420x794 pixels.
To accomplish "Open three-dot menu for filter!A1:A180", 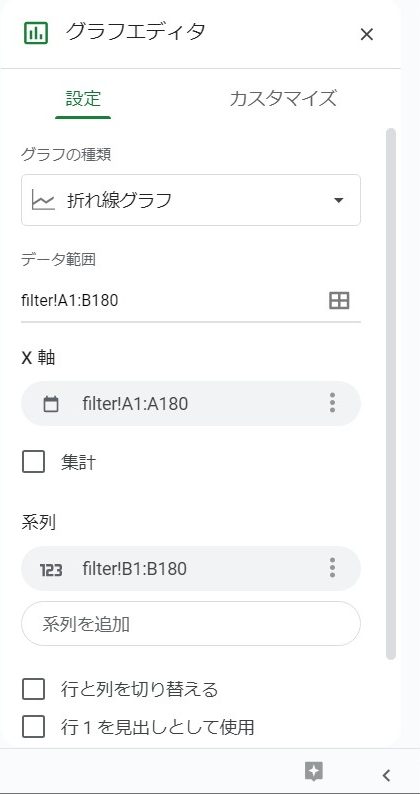I will coord(332,403).
